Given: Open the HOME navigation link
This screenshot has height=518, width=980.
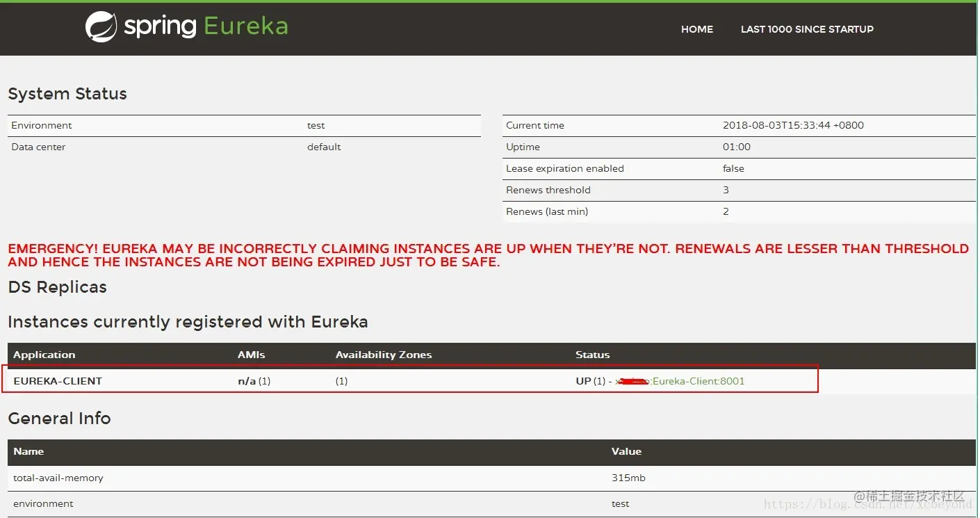Looking at the screenshot, I should (697, 29).
